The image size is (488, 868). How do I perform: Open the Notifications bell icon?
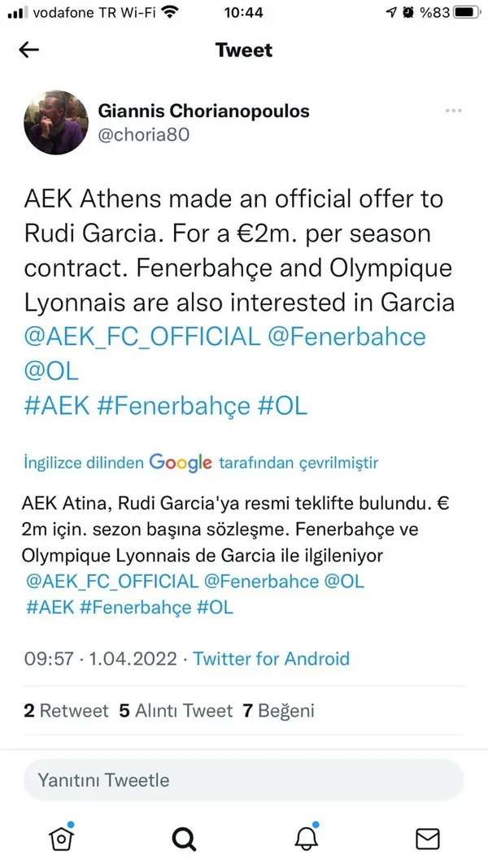[x=305, y=837]
